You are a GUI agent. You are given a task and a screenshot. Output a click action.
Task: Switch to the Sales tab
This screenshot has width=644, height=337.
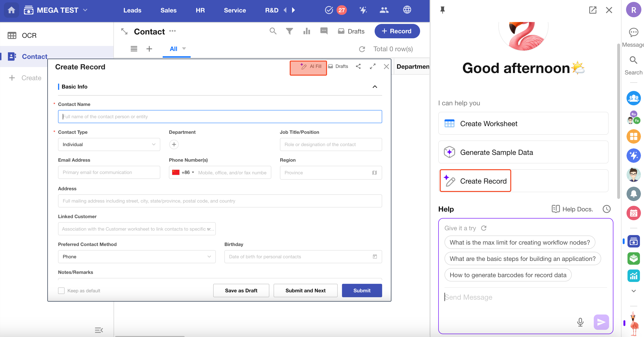pos(168,10)
